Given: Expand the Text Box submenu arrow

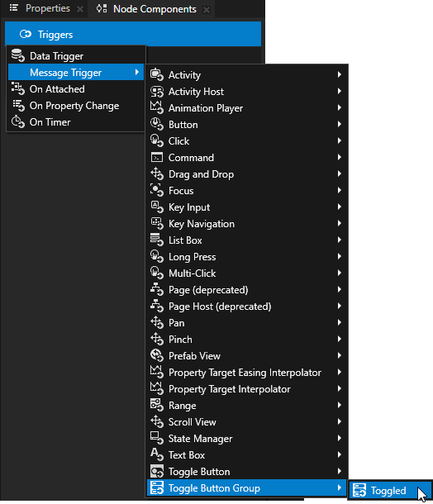Looking at the screenshot, I should (x=340, y=454).
